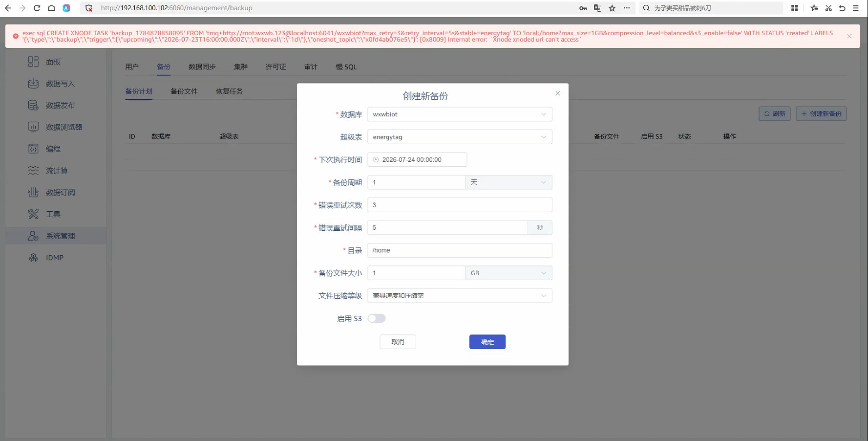Switch to the 审计 tab
The width and height of the screenshot is (868, 441).
(x=311, y=67)
